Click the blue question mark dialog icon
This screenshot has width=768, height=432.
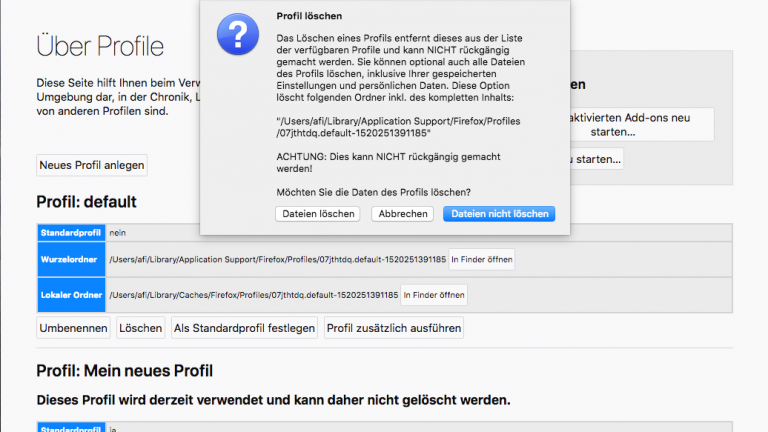(x=238, y=35)
